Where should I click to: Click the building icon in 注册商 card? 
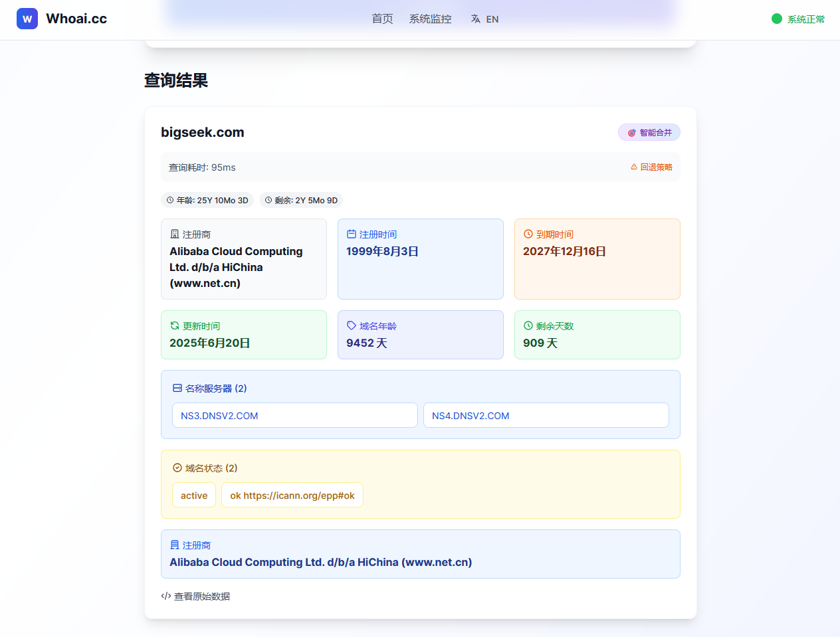175,234
